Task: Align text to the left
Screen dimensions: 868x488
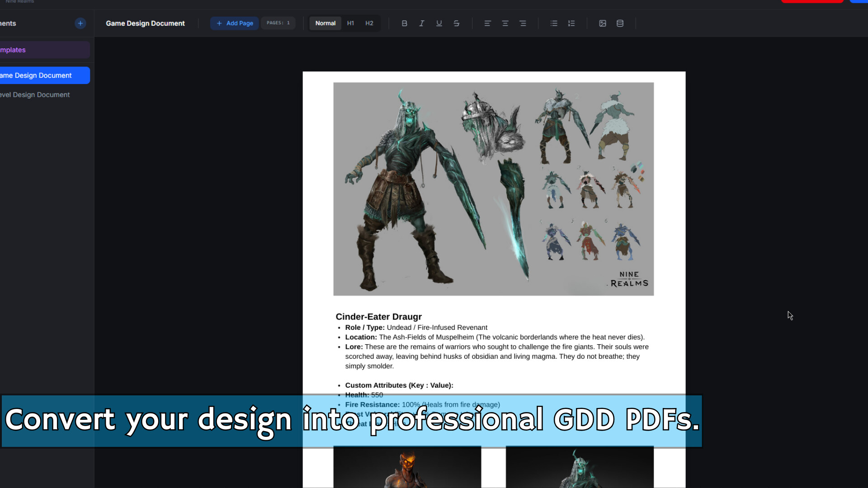Action: point(487,23)
